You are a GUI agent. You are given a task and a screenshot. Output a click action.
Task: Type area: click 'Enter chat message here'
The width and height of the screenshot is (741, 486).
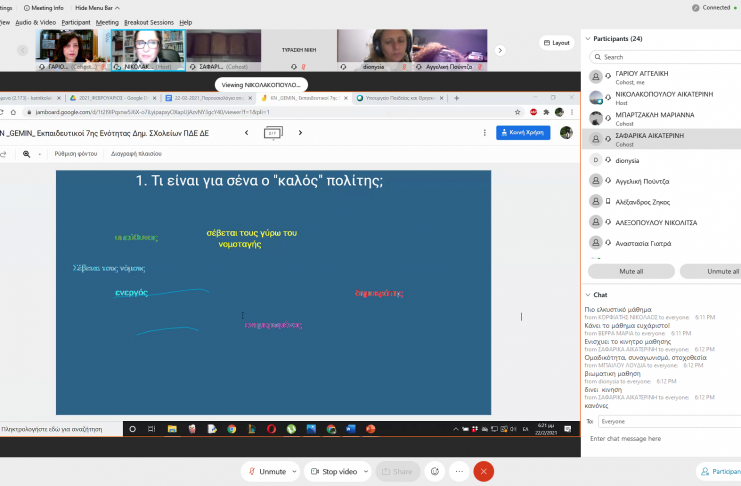click(x=660, y=439)
